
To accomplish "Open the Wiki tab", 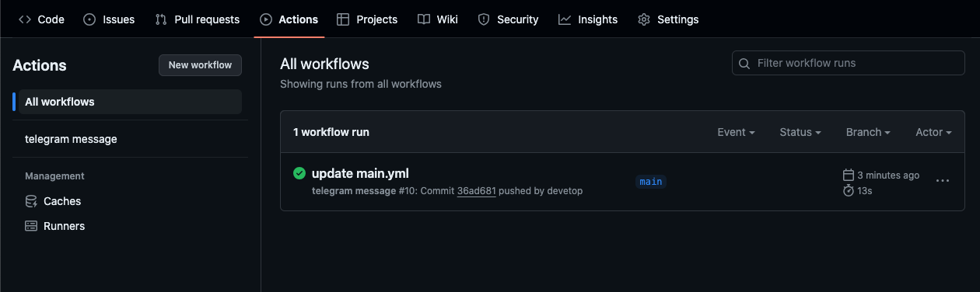I will (x=437, y=19).
